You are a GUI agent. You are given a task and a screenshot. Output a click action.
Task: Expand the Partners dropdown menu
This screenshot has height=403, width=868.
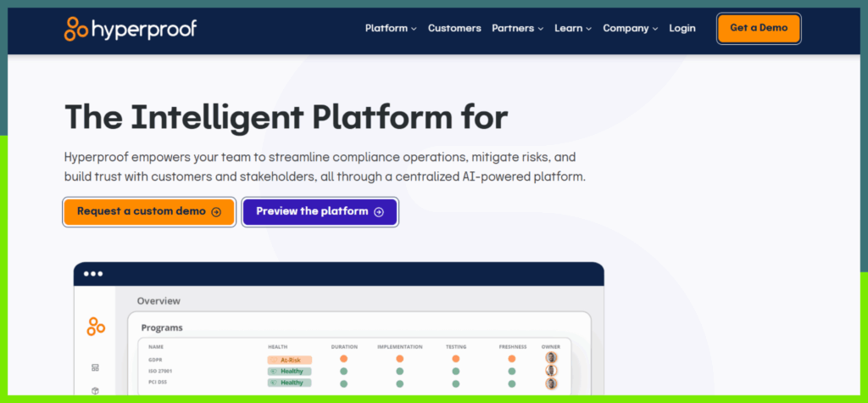pos(518,28)
